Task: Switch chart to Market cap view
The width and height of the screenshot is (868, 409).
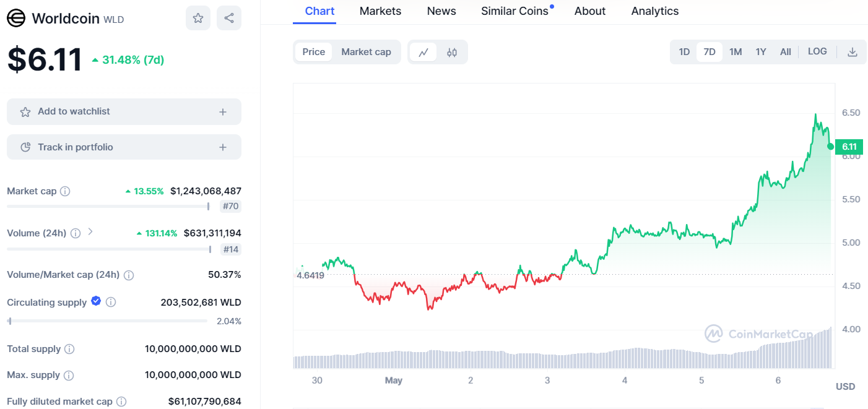Action: [x=366, y=52]
